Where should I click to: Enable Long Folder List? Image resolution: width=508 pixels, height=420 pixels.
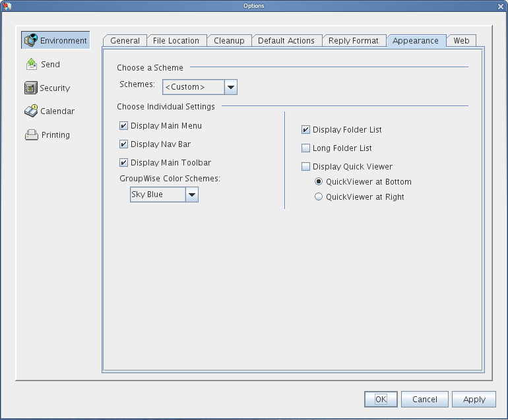(305, 148)
